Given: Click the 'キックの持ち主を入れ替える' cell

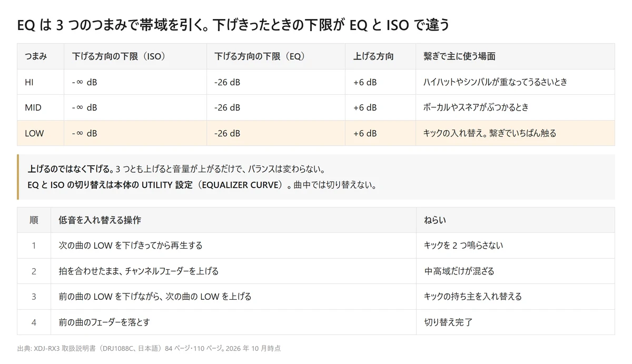Looking at the screenshot, I should pos(515,297).
